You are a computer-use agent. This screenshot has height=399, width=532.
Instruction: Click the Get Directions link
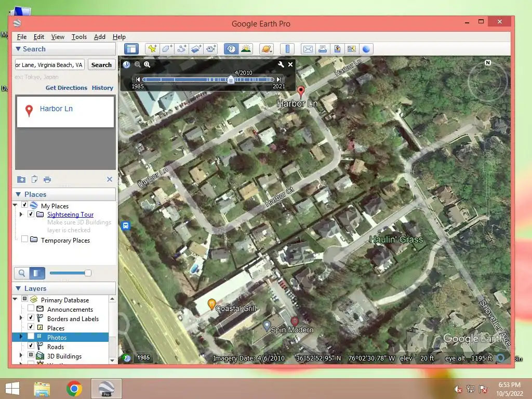pyautogui.click(x=66, y=88)
